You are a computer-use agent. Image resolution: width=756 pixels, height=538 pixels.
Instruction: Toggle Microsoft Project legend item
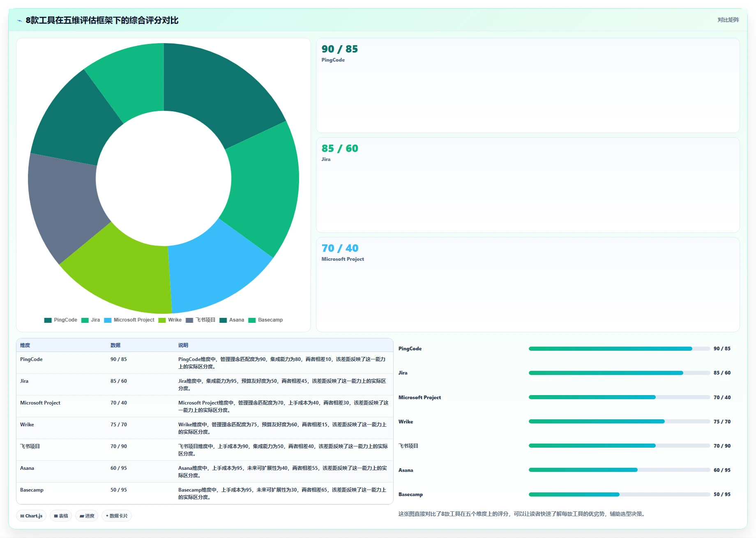[129, 320]
